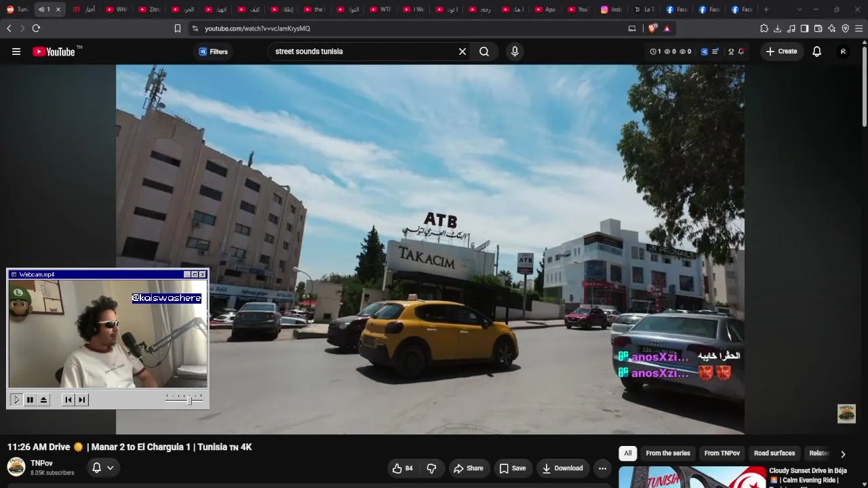Screen dimensions: 868x488
Task: Bookmark this page
Action: [x=177, y=28]
